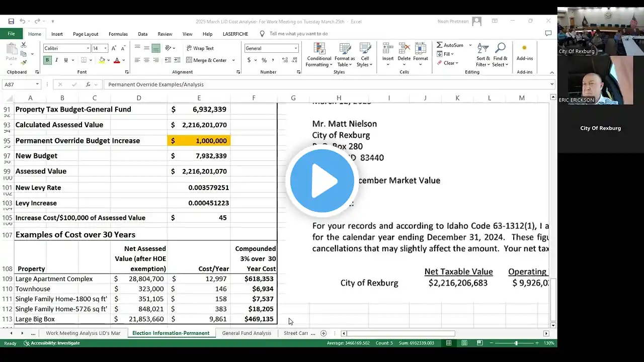
Task: Expand the Name Box A87 dropdown
Action: (x=37, y=84)
